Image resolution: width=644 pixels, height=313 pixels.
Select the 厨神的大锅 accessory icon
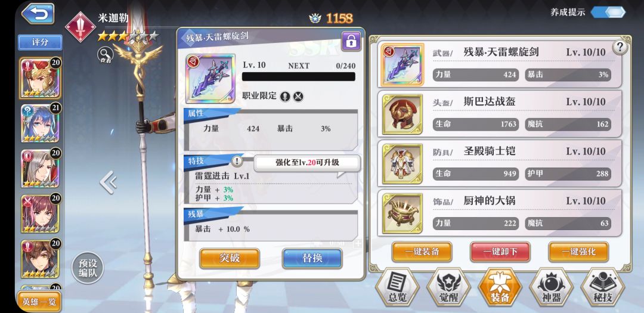tap(402, 213)
